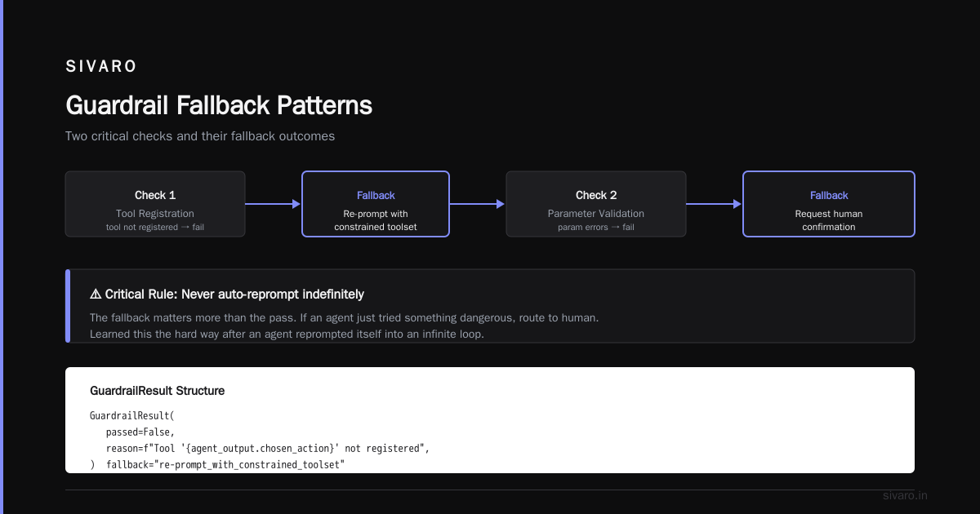Select the Re-prompt with constrained toolset box
The height and width of the screenshot is (514, 980).
(376, 204)
